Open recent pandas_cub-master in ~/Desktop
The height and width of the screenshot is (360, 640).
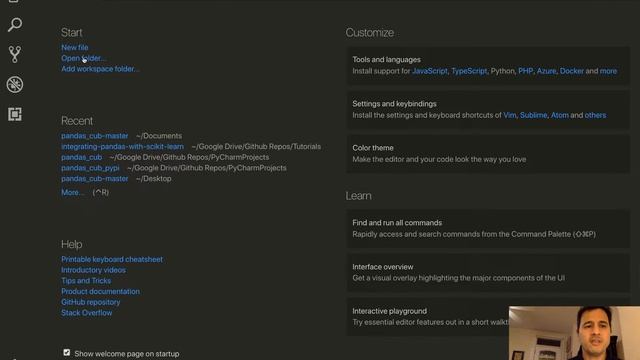tap(95, 178)
